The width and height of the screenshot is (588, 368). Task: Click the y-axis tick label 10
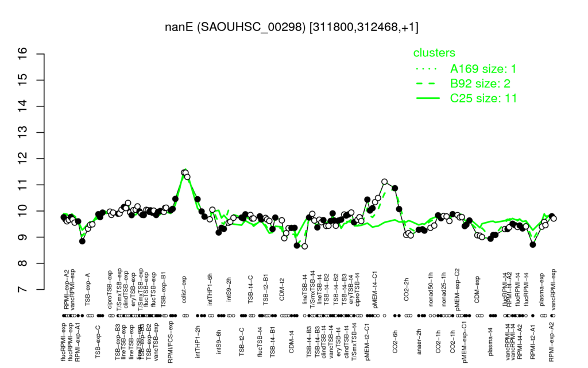point(23,211)
